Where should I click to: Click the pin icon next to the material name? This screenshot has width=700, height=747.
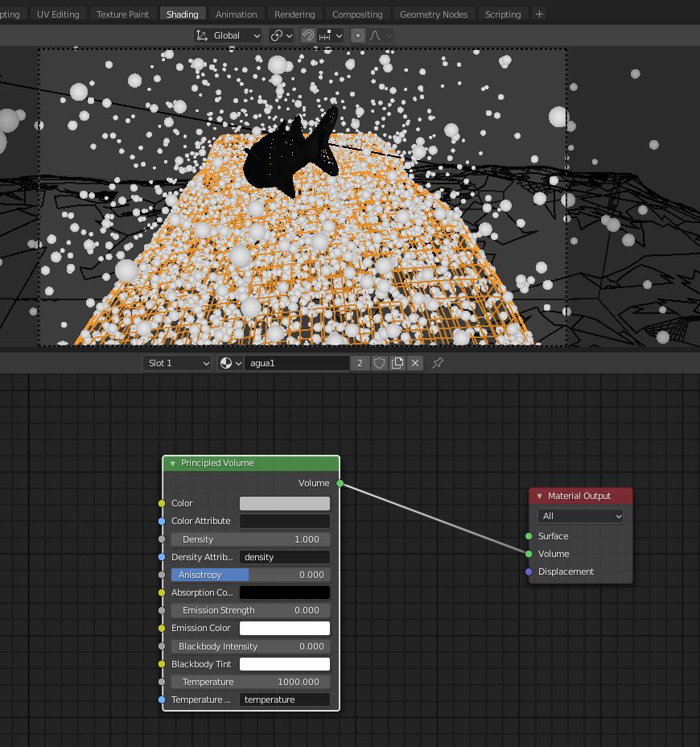click(436, 363)
